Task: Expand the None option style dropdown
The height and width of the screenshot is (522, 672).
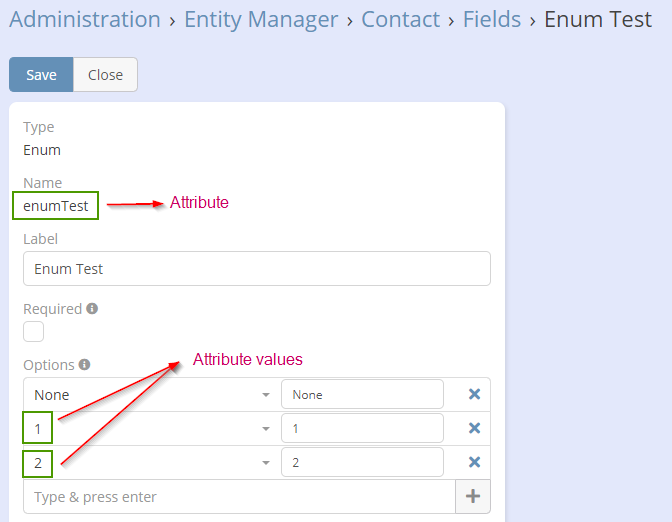Action: [266, 395]
